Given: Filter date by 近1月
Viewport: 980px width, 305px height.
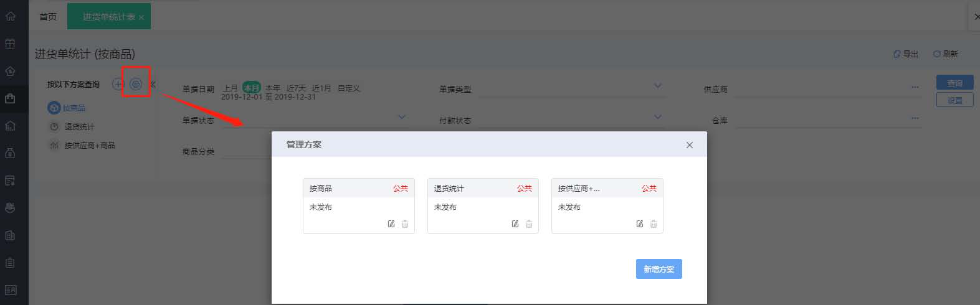Looking at the screenshot, I should click(x=321, y=88).
